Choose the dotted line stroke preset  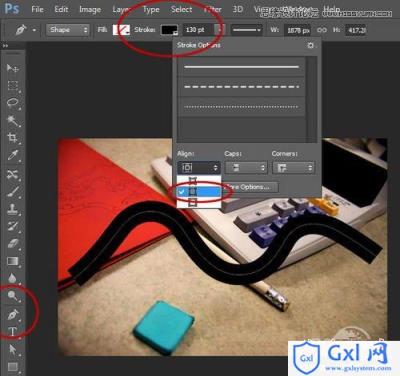[241, 107]
